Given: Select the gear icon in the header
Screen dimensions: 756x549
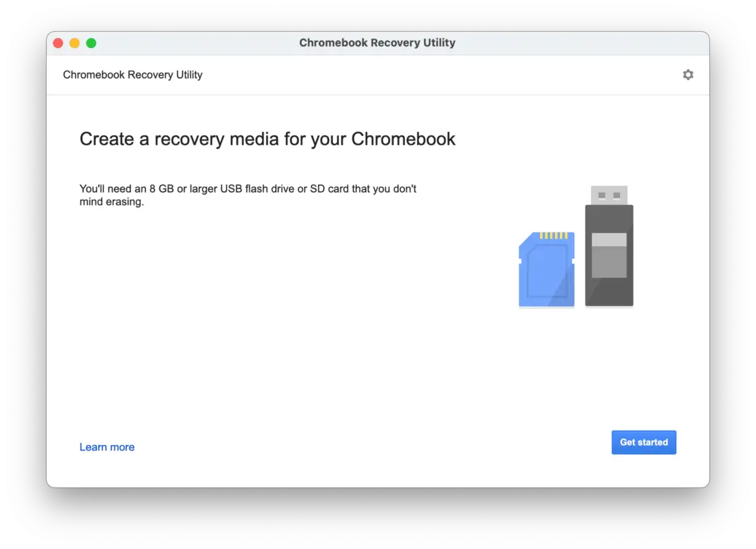Looking at the screenshot, I should click(687, 74).
